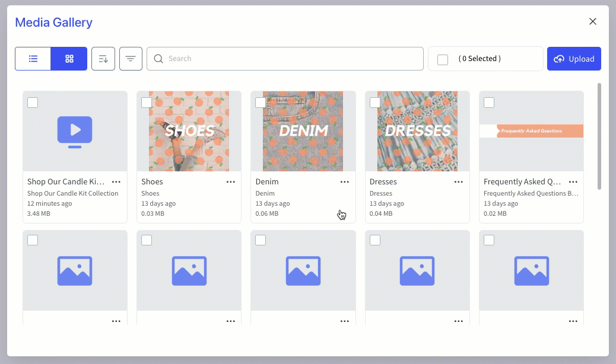Toggle the select all checkbox
This screenshot has height=364, width=616.
pos(443,59)
